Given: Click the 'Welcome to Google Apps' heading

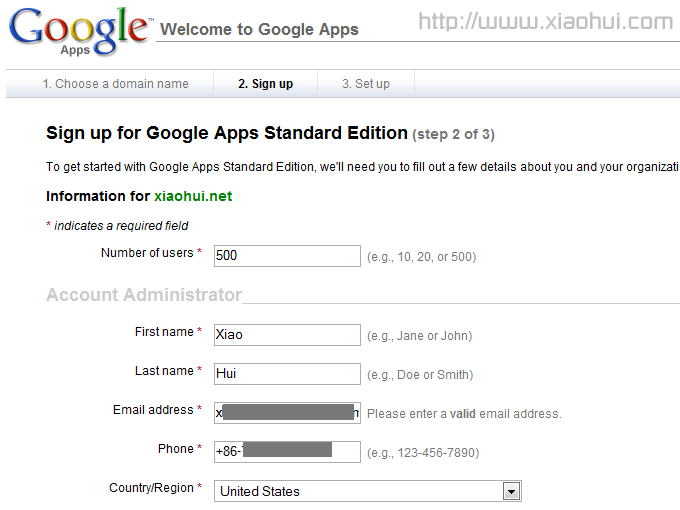Looking at the screenshot, I should point(259,29).
